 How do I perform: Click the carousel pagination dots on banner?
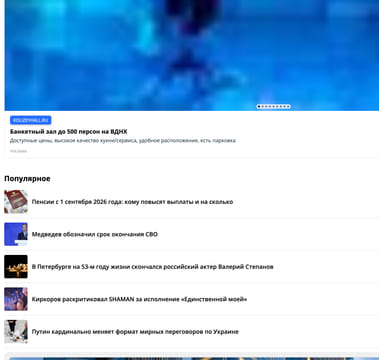pyautogui.click(x=273, y=107)
